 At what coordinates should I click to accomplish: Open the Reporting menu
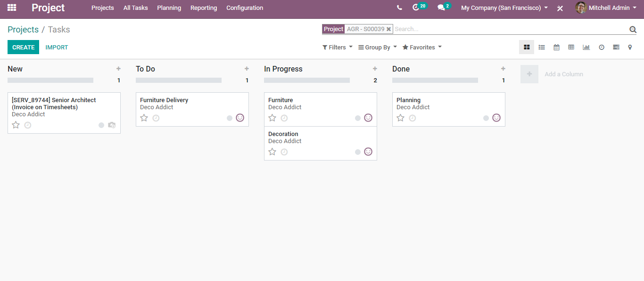[204, 8]
